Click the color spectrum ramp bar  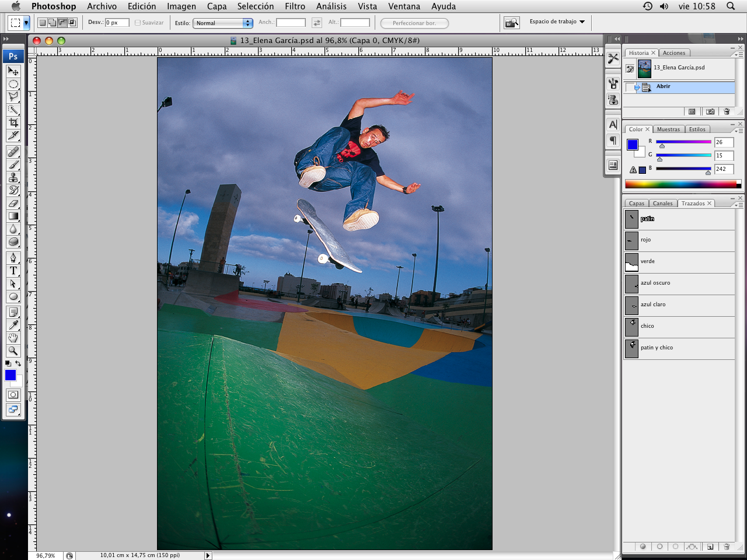click(x=680, y=184)
